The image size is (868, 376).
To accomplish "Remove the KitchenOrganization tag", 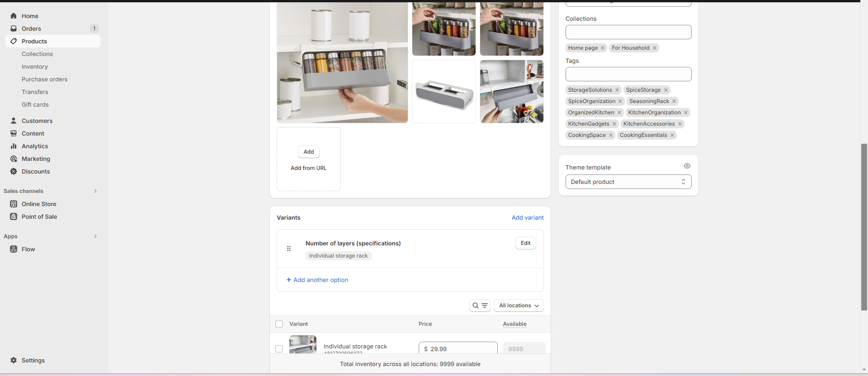I will 686,113.
